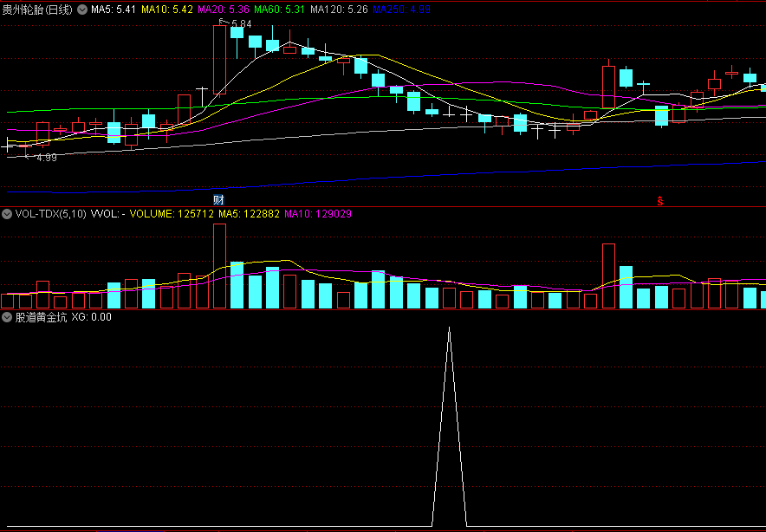Click the 5.84 high price label

point(242,23)
